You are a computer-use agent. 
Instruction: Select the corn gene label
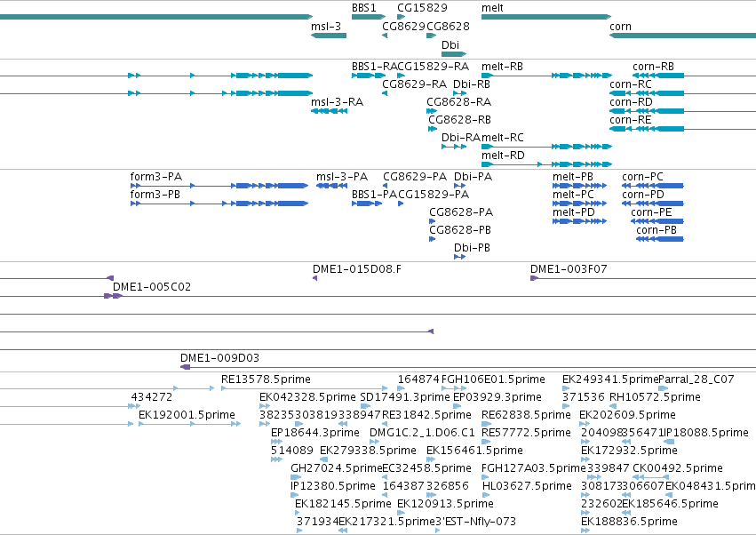coord(620,27)
